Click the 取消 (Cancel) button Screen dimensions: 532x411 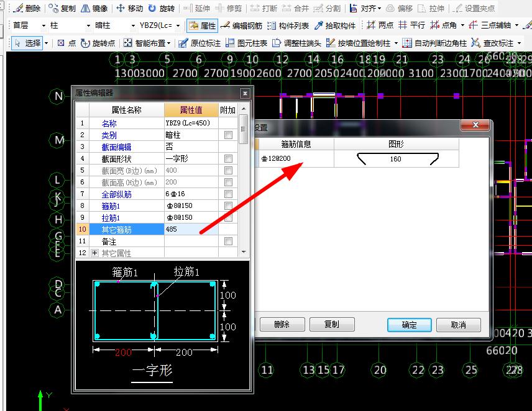[x=458, y=325]
